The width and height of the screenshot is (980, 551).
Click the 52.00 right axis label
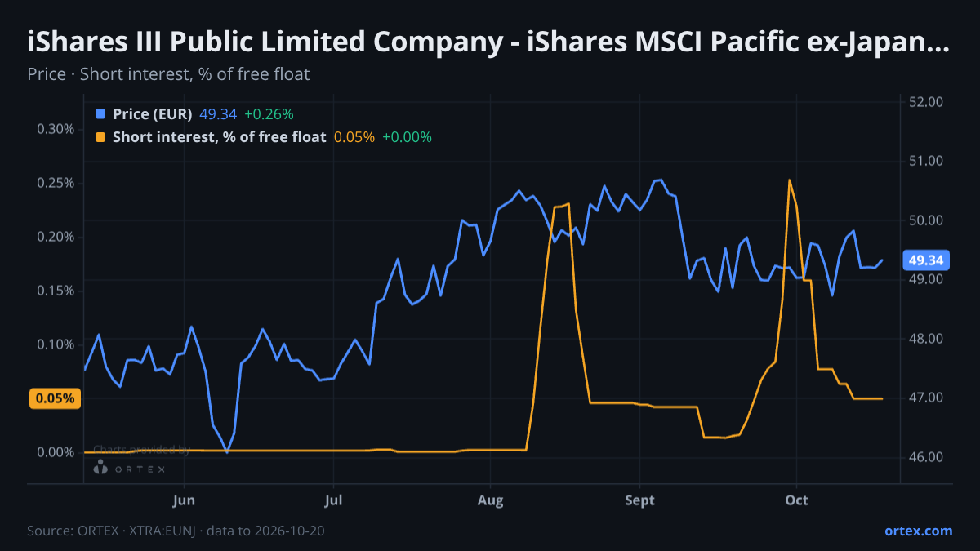(926, 102)
